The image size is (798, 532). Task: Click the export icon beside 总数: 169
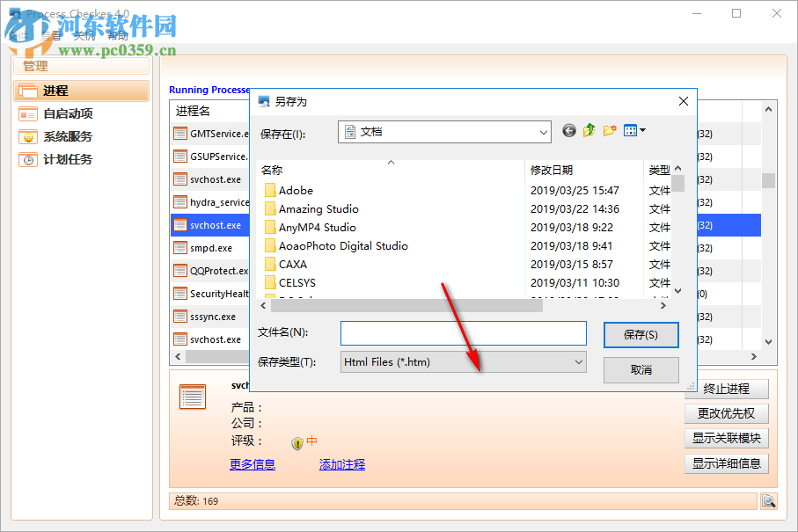click(x=767, y=500)
